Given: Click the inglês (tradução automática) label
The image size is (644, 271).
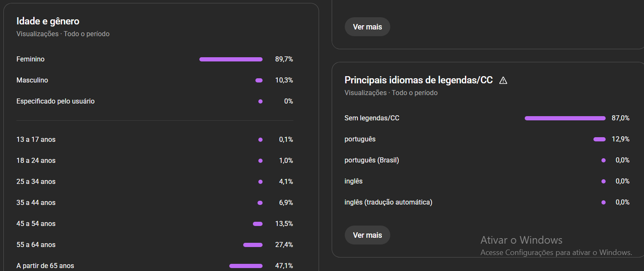Looking at the screenshot, I should (388, 202).
